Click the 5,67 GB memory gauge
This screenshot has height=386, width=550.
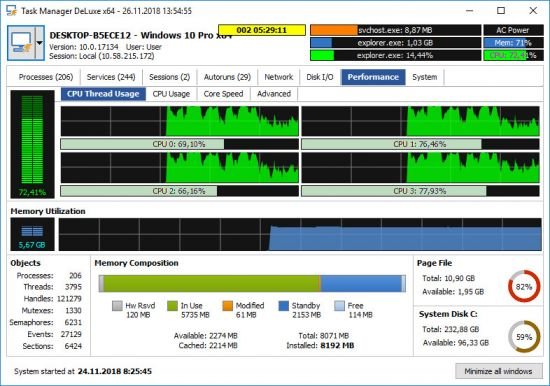click(x=32, y=234)
